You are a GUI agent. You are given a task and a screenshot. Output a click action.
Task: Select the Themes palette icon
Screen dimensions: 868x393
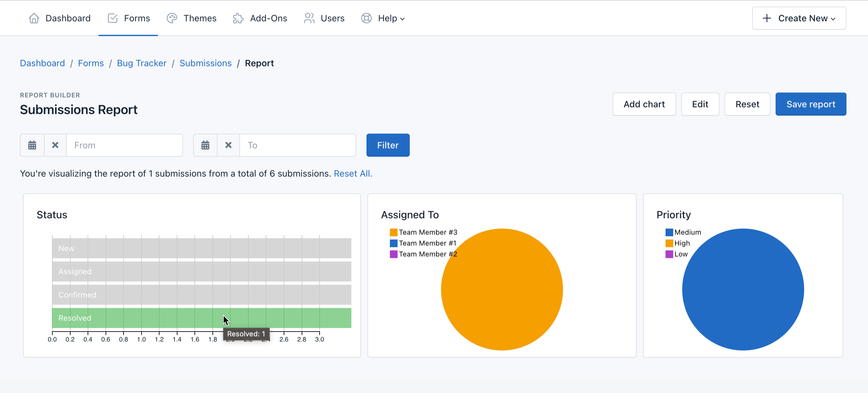(x=172, y=18)
